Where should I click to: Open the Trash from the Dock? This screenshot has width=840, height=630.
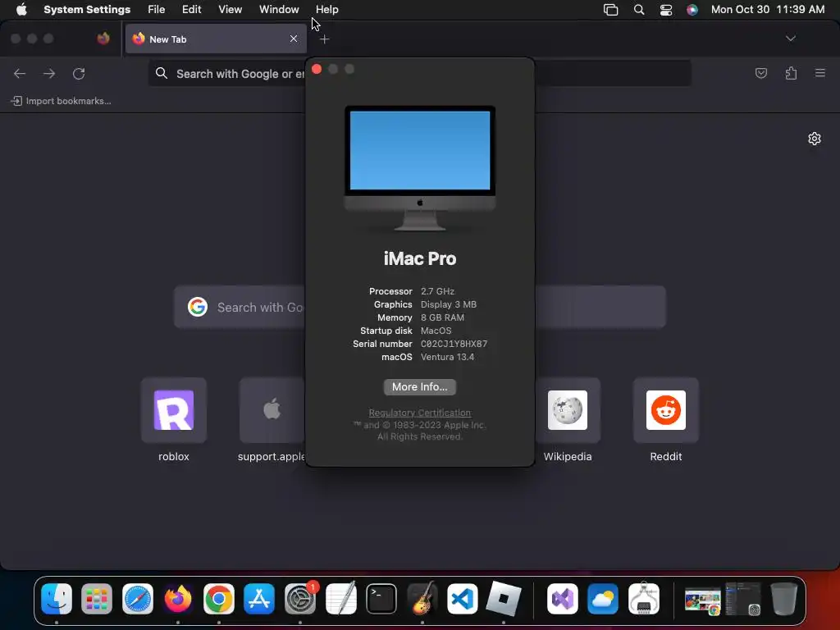(x=783, y=598)
